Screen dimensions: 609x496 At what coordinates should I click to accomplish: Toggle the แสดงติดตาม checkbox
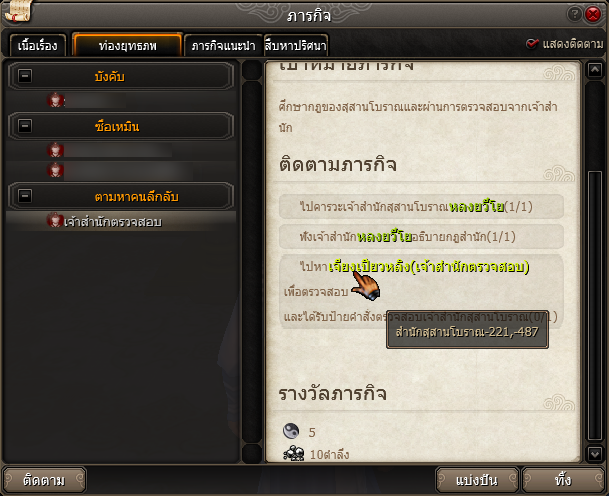pos(532,44)
